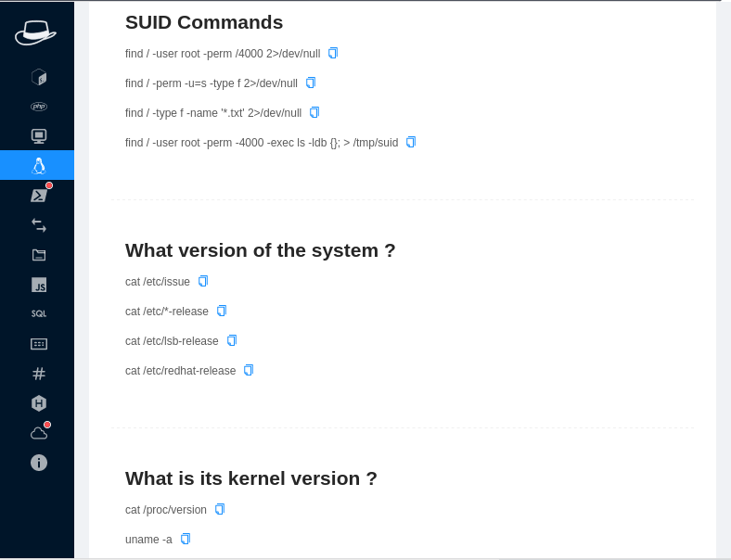Open the reverse shell cube icon

[x=39, y=77]
